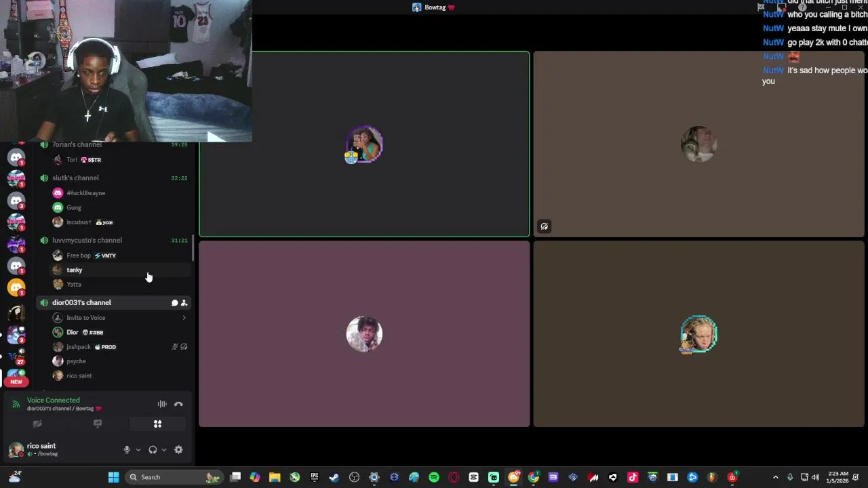Turn on camera in voice panel
868x488 pixels.
point(37,424)
